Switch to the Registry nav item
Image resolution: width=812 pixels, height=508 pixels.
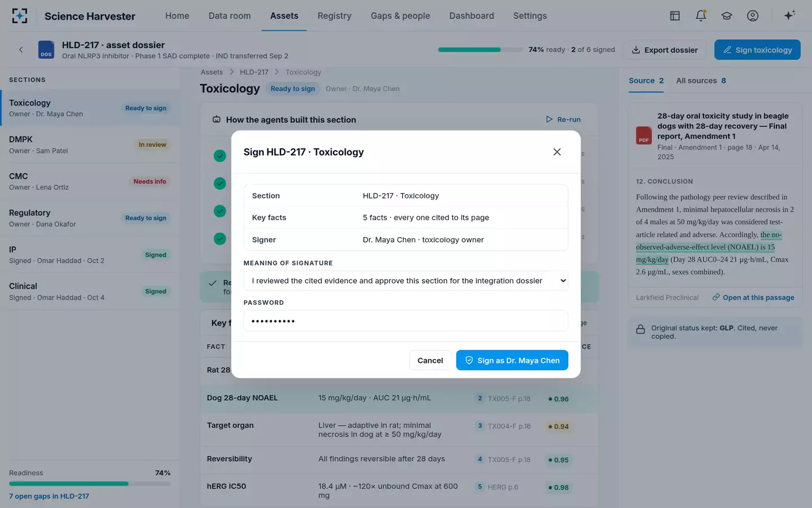pyautogui.click(x=334, y=16)
